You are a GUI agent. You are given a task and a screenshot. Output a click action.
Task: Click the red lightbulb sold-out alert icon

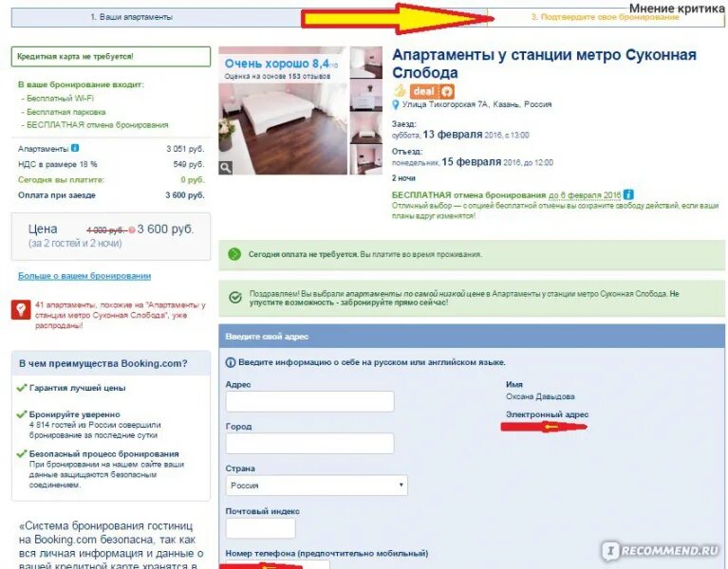(21, 310)
